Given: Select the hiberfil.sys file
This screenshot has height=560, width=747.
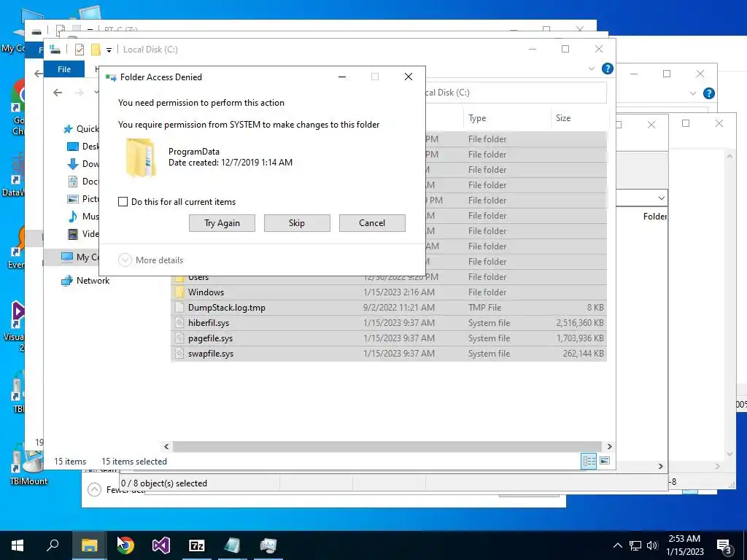Looking at the screenshot, I should click(x=389, y=323).
